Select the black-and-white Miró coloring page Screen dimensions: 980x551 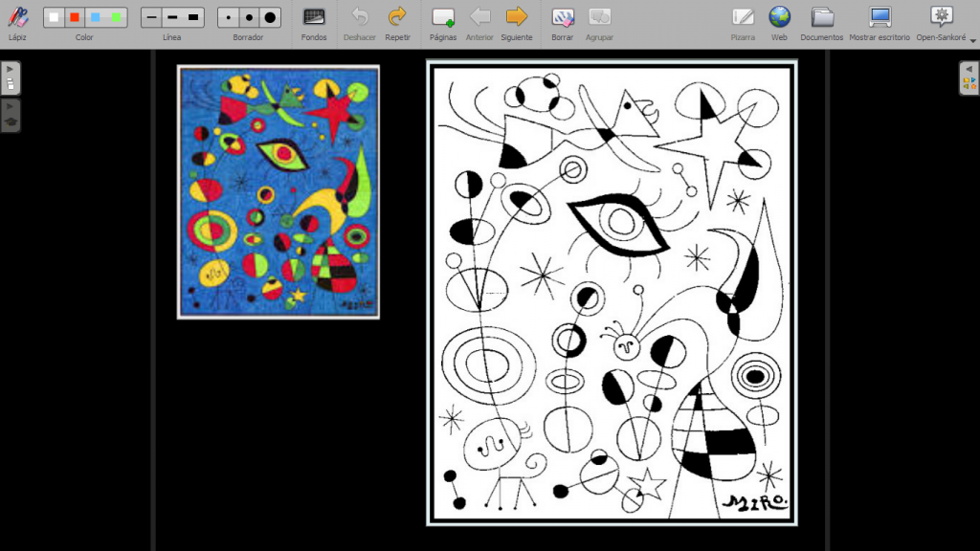click(x=612, y=293)
